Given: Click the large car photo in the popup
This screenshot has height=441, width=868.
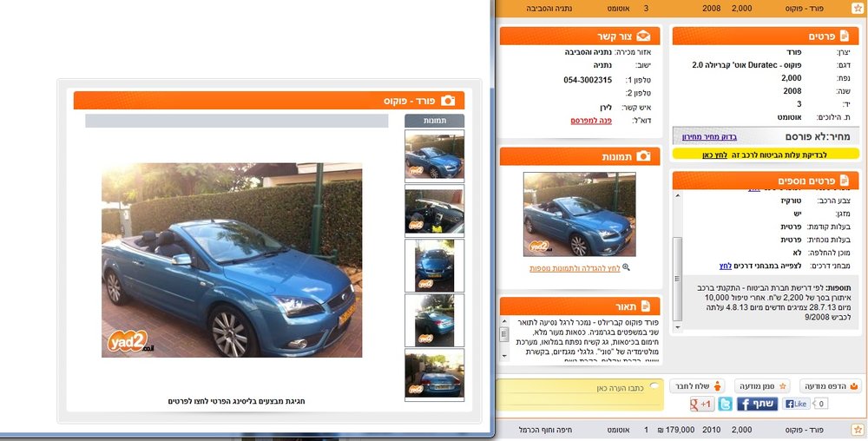Looking at the screenshot, I should (x=232, y=260).
